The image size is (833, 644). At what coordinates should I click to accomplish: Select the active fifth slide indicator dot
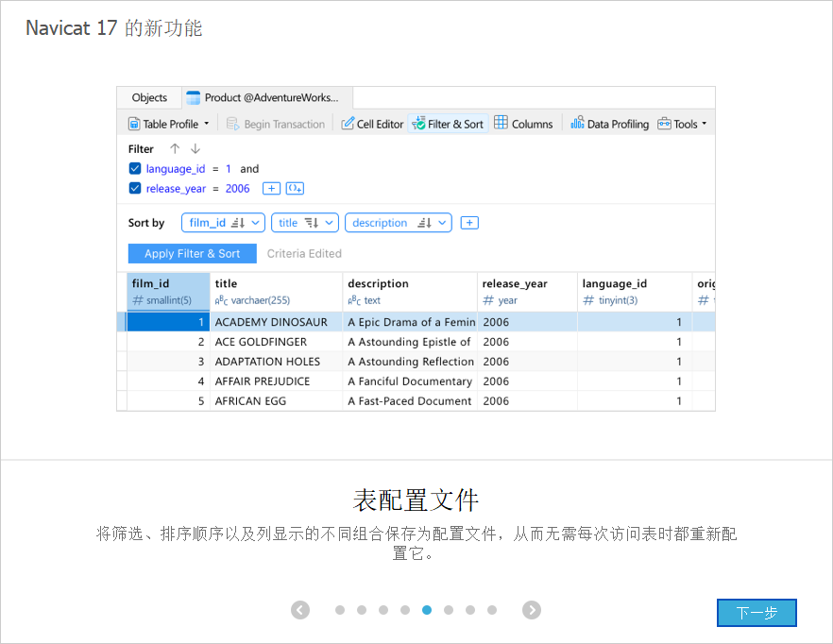[427, 610]
